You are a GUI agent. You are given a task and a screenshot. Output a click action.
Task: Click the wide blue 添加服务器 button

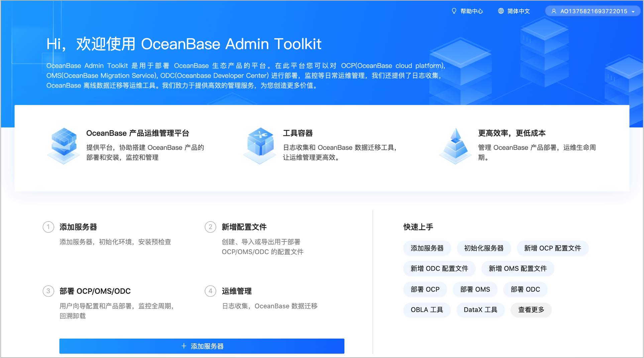tap(202, 346)
